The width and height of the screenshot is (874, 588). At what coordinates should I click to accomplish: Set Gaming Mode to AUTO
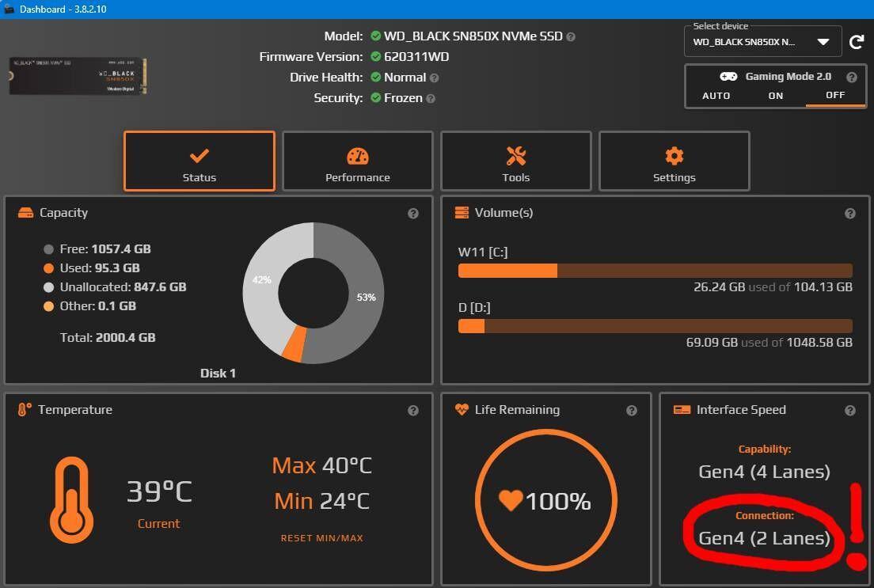coord(716,96)
